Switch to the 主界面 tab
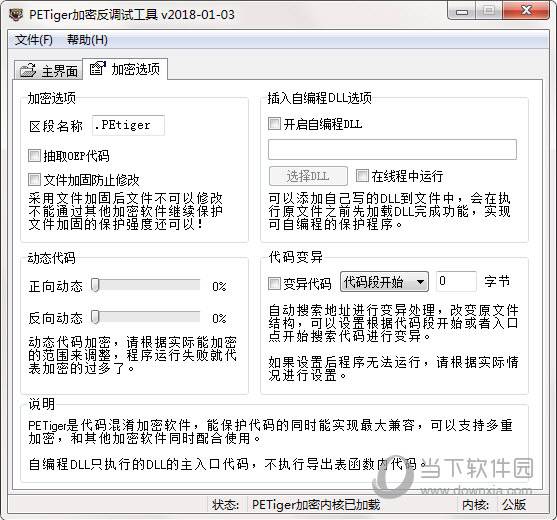This screenshot has width=557, height=520. (48, 70)
